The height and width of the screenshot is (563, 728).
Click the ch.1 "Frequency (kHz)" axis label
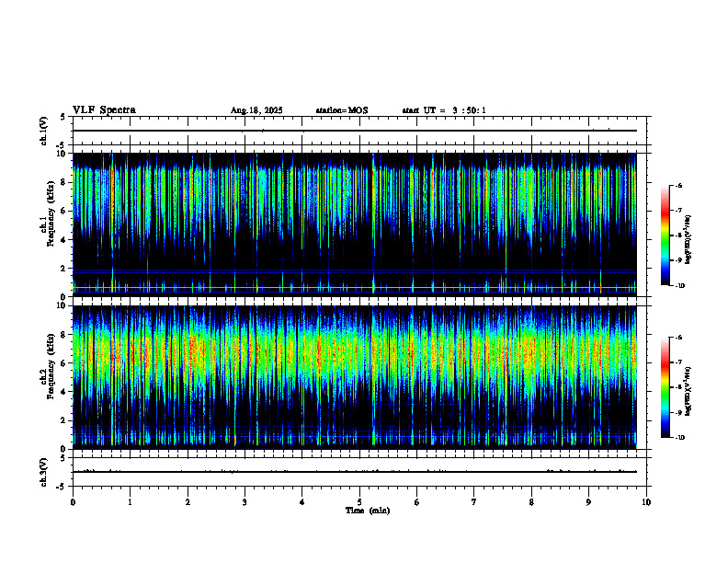[x=51, y=213]
